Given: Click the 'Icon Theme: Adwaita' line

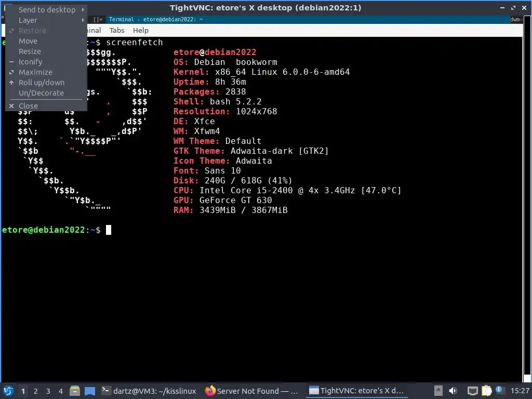Looking at the screenshot, I should click(x=222, y=161).
